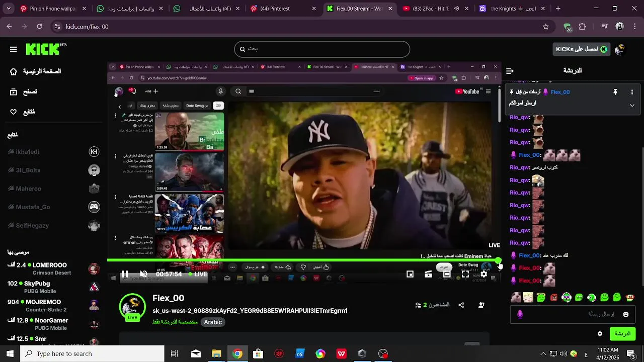Follow channel with the user-check icon
644x362 pixels.
pyautogui.click(x=481, y=305)
